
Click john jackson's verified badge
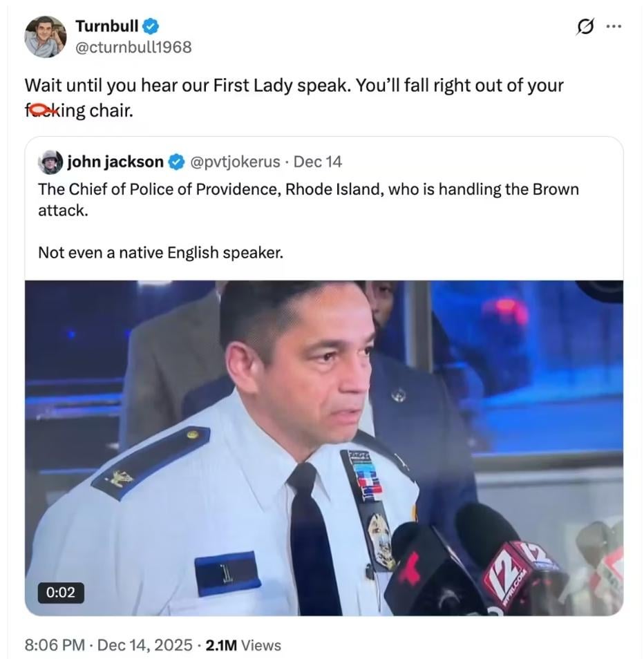point(176,162)
